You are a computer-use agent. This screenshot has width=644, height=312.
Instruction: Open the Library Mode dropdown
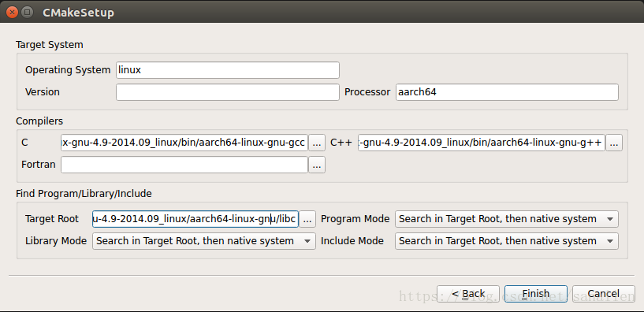[204, 241]
